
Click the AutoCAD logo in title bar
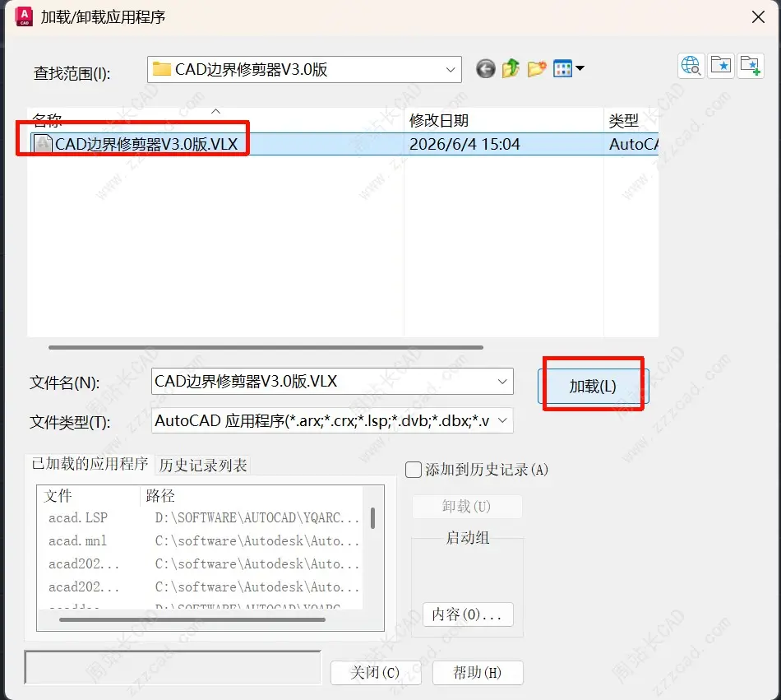24,17
